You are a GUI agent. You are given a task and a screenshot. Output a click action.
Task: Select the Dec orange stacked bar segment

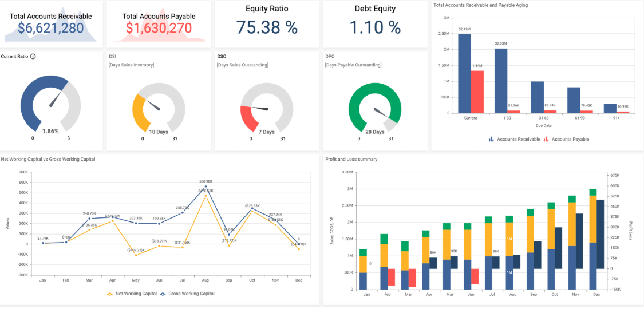(592, 219)
